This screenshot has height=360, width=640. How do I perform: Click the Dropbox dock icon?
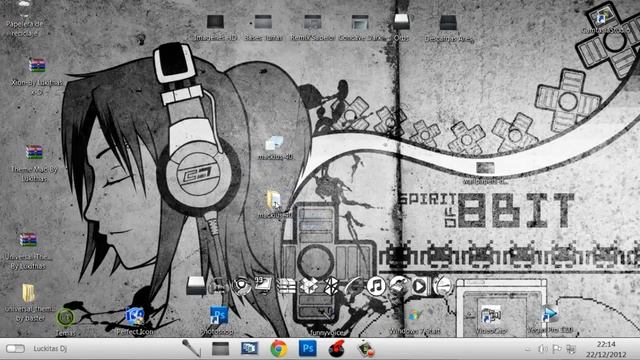coord(309,286)
